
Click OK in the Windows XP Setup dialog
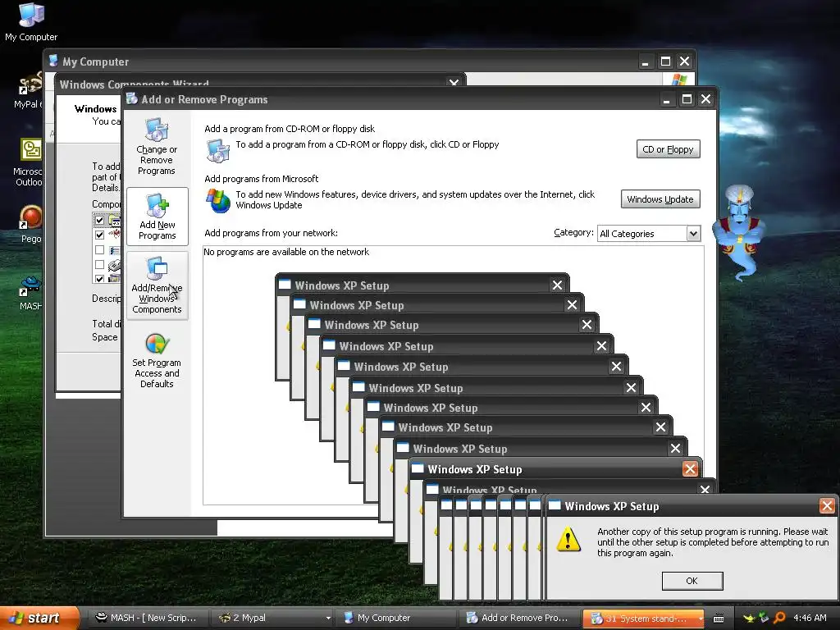pyautogui.click(x=692, y=581)
